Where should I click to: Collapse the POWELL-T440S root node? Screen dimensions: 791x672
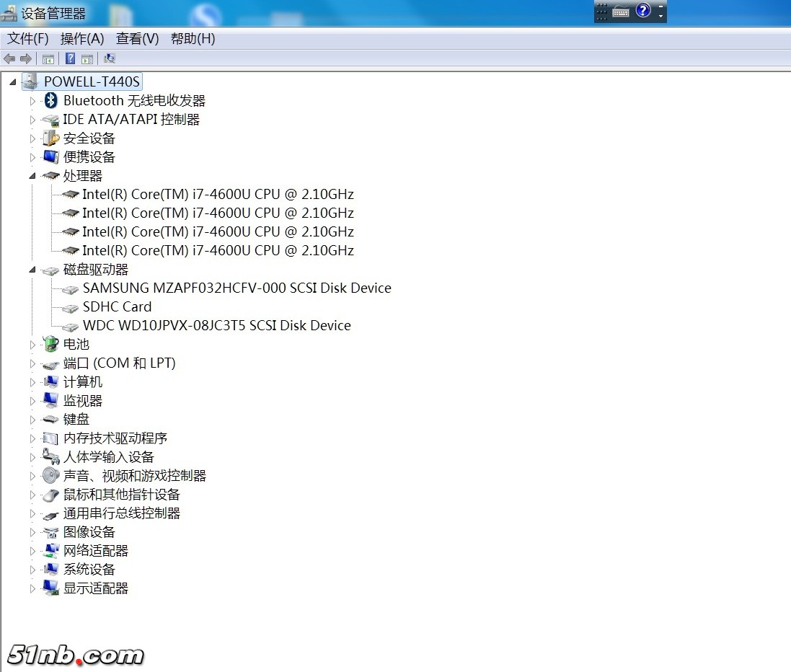click(12, 81)
